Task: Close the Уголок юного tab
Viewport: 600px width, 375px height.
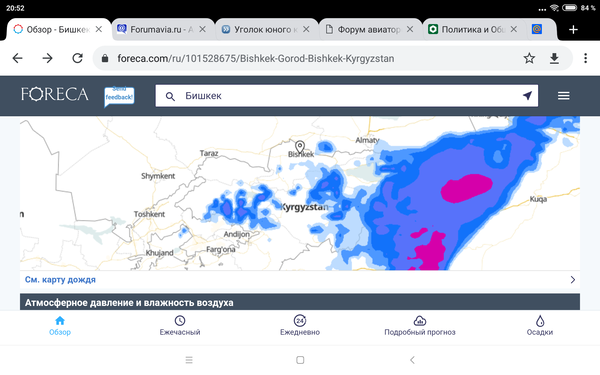Action: (x=306, y=29)
